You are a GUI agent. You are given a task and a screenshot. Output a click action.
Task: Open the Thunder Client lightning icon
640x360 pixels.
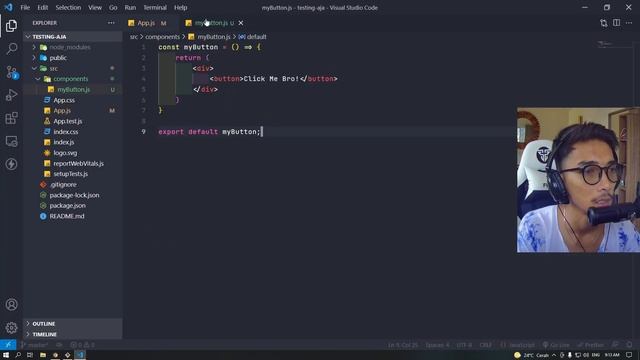click(11, 164)
